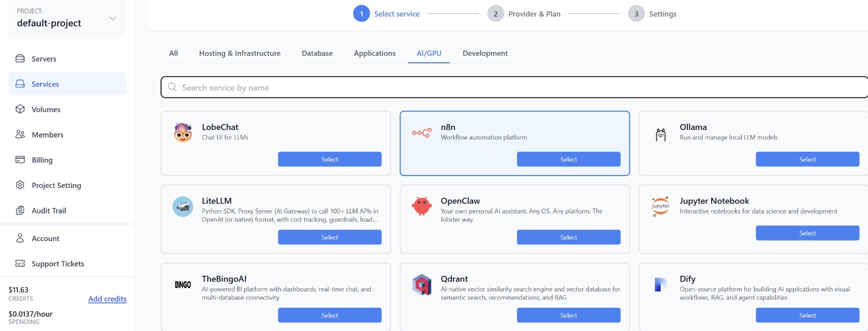
Task: Click the Services drive icon in sidebar
Action: 20,84
